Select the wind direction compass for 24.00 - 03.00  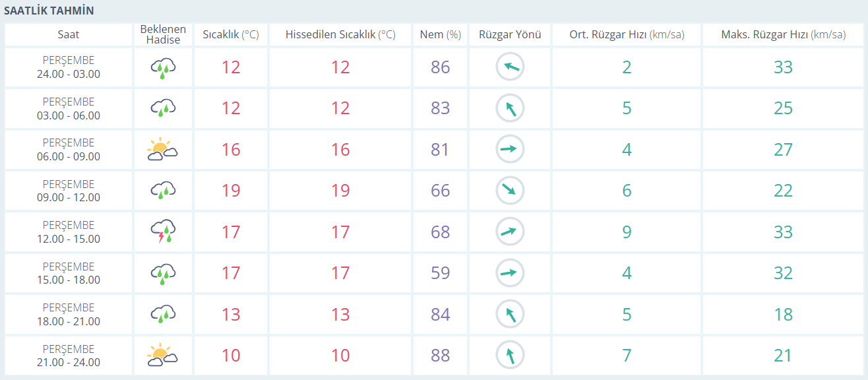point(510,67)
